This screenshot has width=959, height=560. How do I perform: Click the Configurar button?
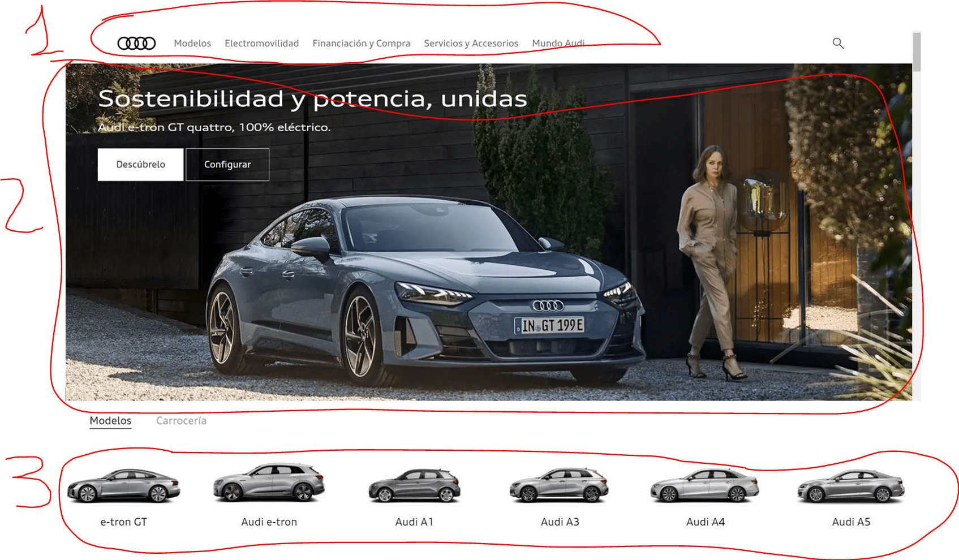tap(227, 165)
